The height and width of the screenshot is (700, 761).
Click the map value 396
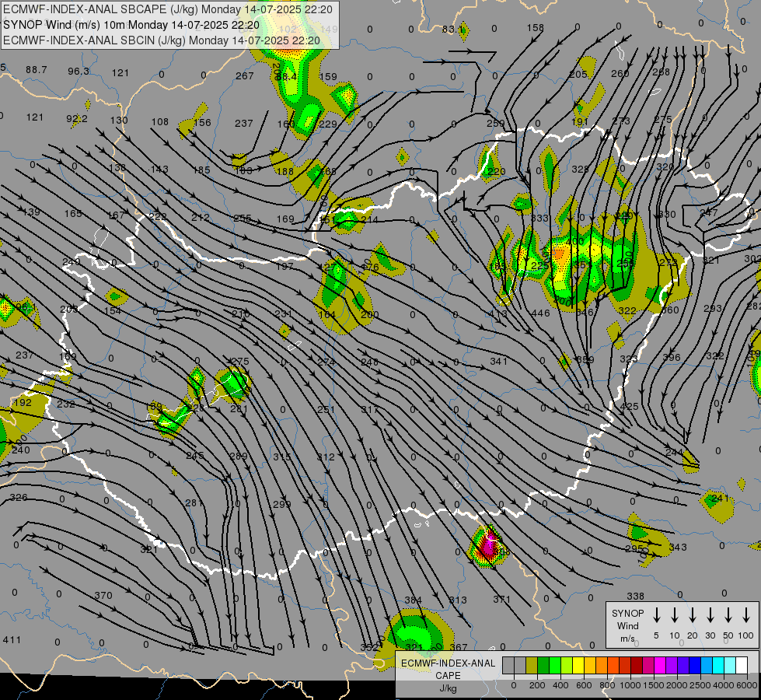coord(672,358)
